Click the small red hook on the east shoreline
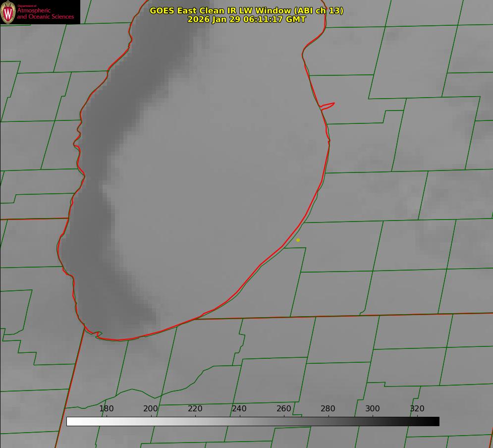The height and width of the screenshot is (448, 493). [x=328, y=105]
